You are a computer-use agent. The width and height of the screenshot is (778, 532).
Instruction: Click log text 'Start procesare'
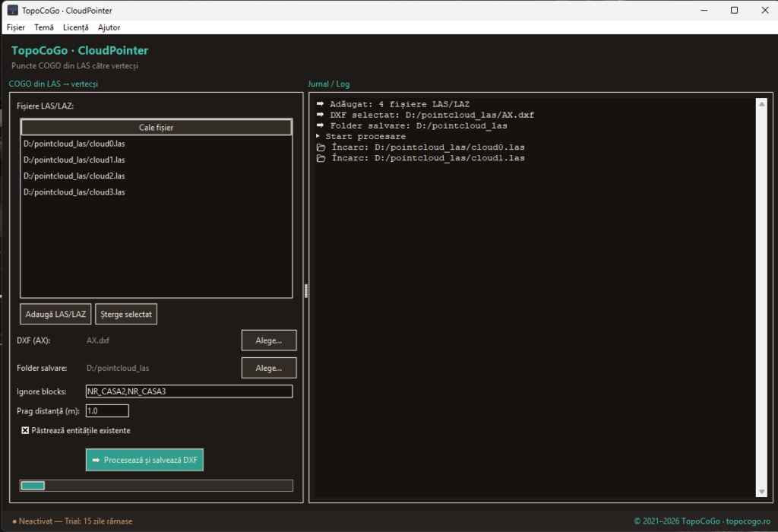(x=365, y=137)
